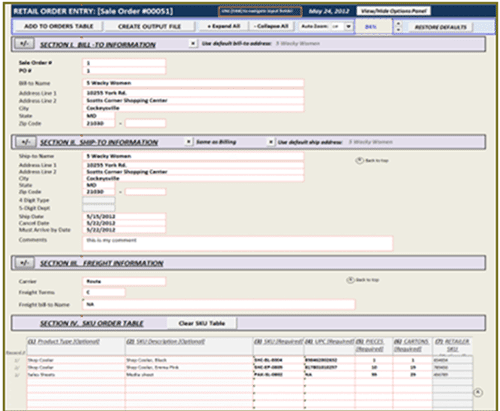Image resolution: width=500 pixels, height=411 pixels.
Task: Toggle the Use default bill-to address checkbox
Action: pos(193,44)
